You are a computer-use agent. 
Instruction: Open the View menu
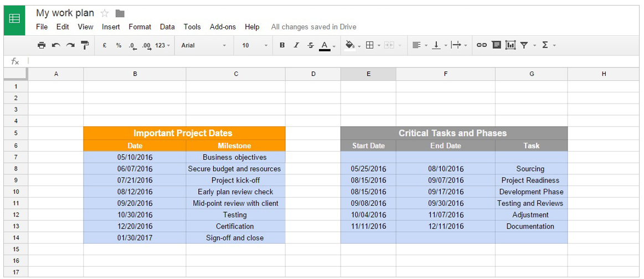point(85,27)
